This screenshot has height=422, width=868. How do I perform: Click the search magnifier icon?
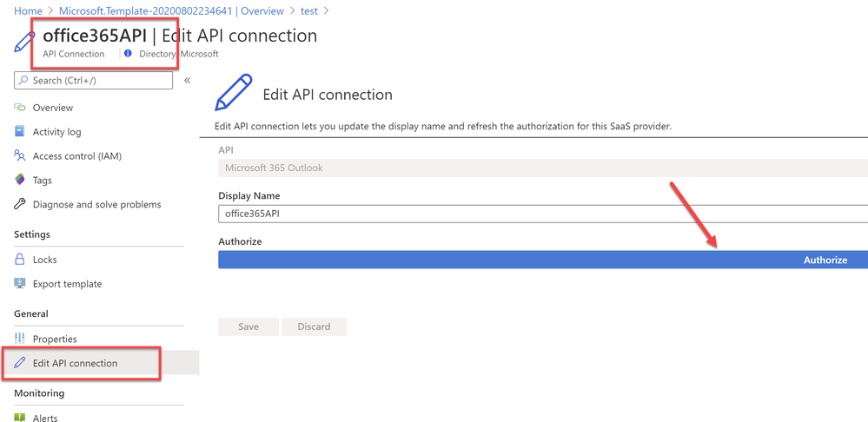point(23,80)
